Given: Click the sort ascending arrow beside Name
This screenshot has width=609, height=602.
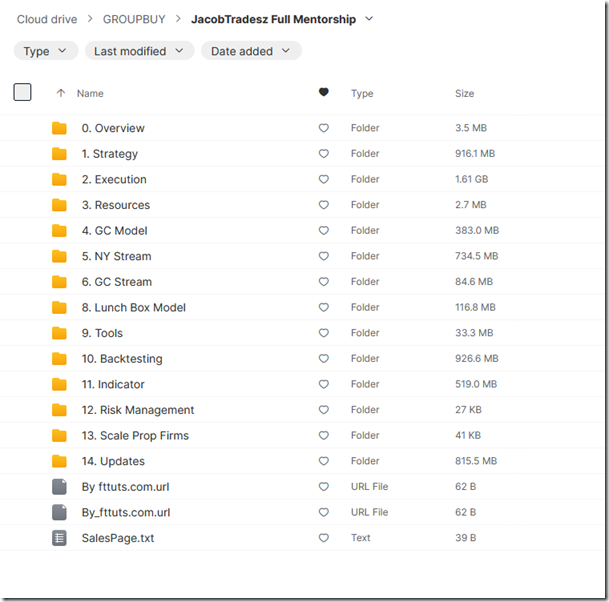Looking at the screenshot, I should click(x=61, y=93).
